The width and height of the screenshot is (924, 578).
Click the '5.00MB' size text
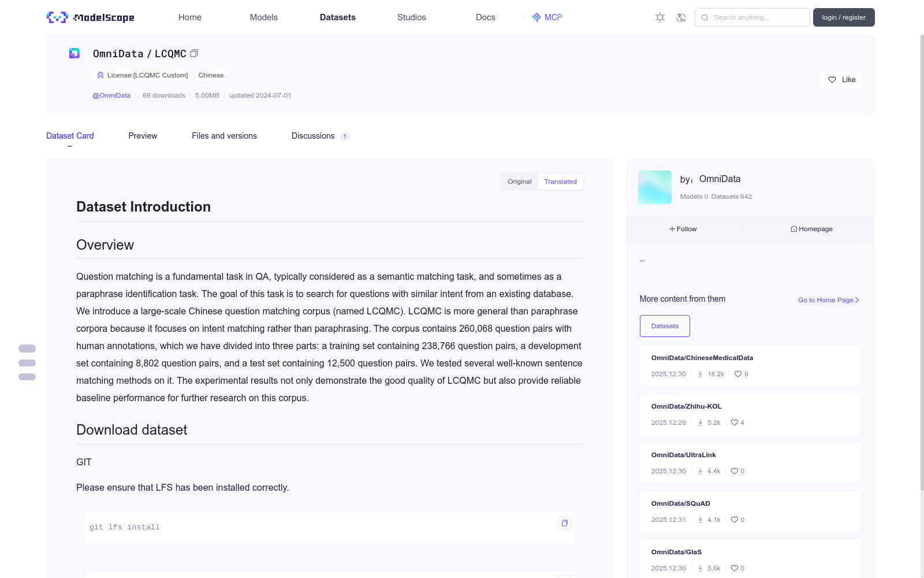[x=207, y=95]
